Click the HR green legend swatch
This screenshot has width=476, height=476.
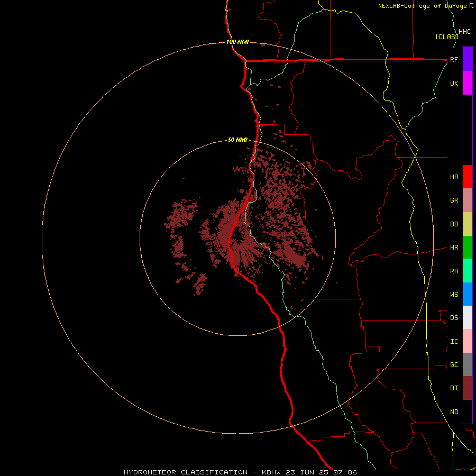[467, 248]
